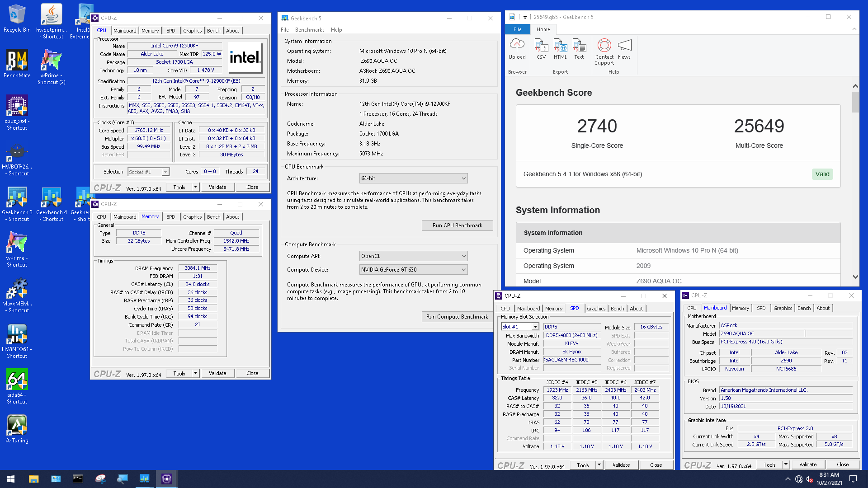Show hidden system tray icons
Screen dimensions: 868x488
click(788, 479)
